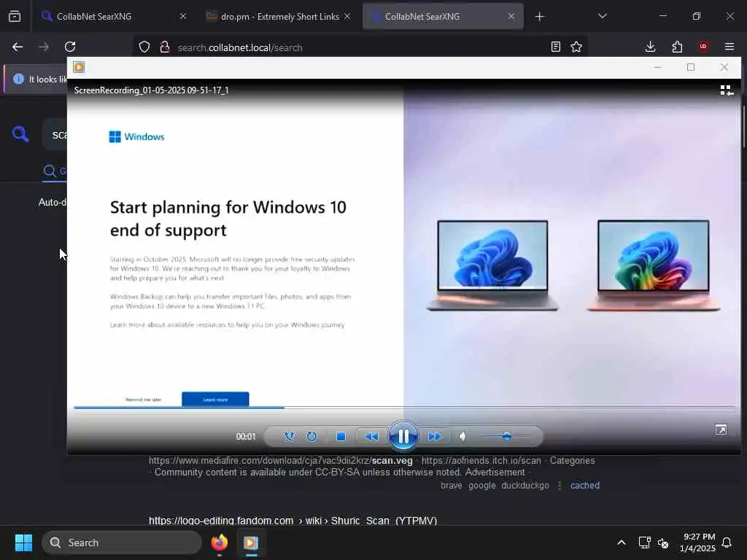Open Firefox View recent browsing
Viewport: 747px width, 560px height.
pyautogui.click(x=15, y=17)
